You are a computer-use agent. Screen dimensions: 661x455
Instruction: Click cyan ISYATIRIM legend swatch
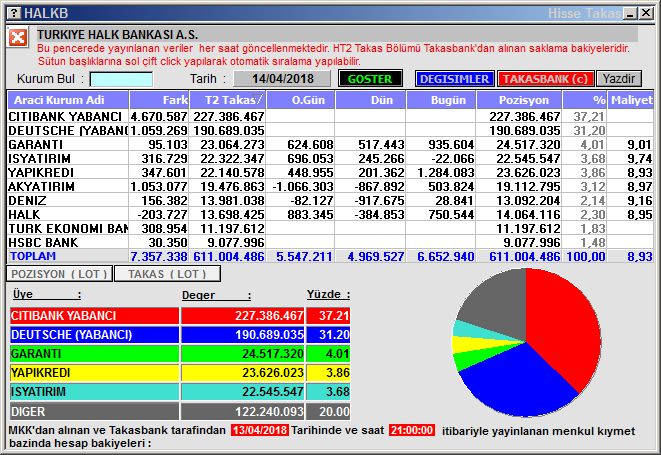[94, 392]
